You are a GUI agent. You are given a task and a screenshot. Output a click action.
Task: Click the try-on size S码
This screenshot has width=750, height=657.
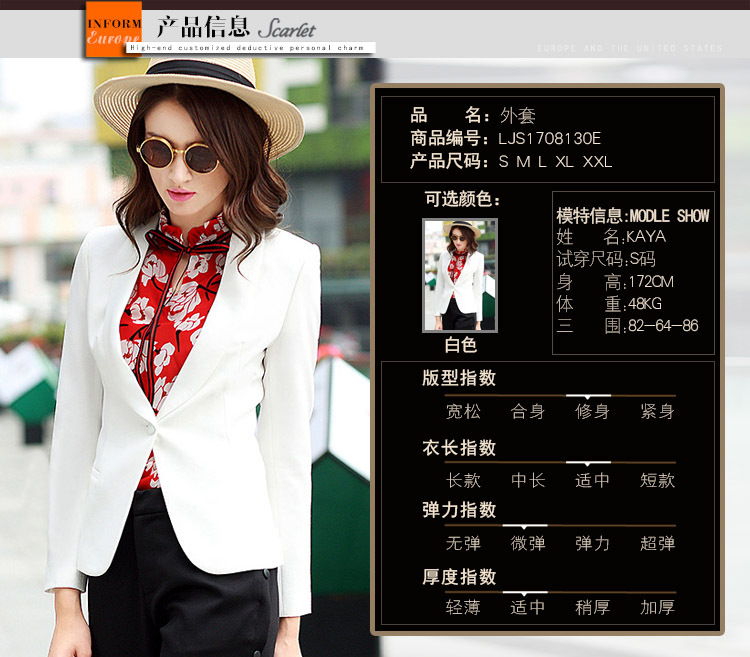642,259
